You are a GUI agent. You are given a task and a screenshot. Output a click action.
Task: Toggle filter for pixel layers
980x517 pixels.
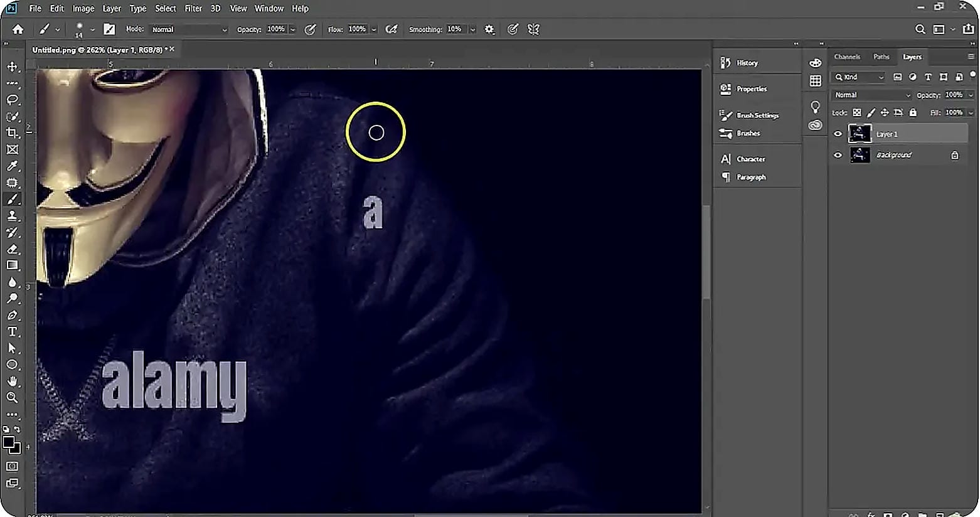pos(898,77)
